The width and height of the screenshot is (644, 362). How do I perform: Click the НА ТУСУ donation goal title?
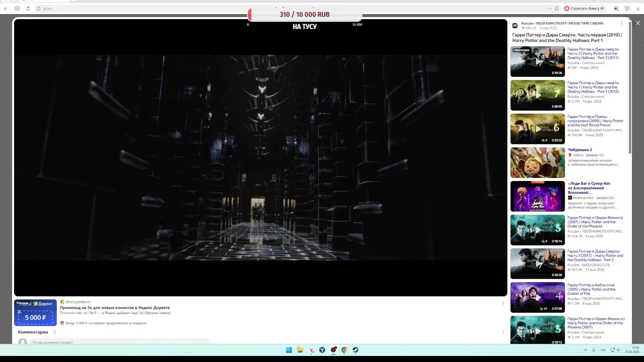[304, 27]
